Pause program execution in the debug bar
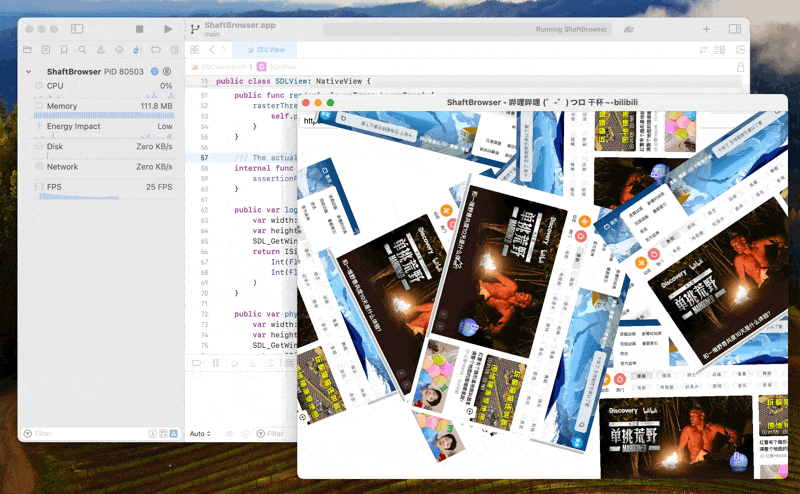Screen dimensions: 800x494 pyautogui.click(x=215, y=363)
